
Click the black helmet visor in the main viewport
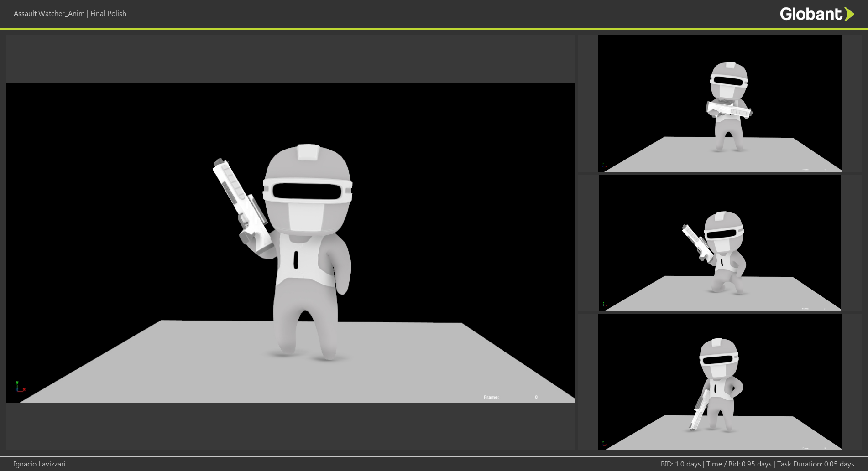coord(307,192)
